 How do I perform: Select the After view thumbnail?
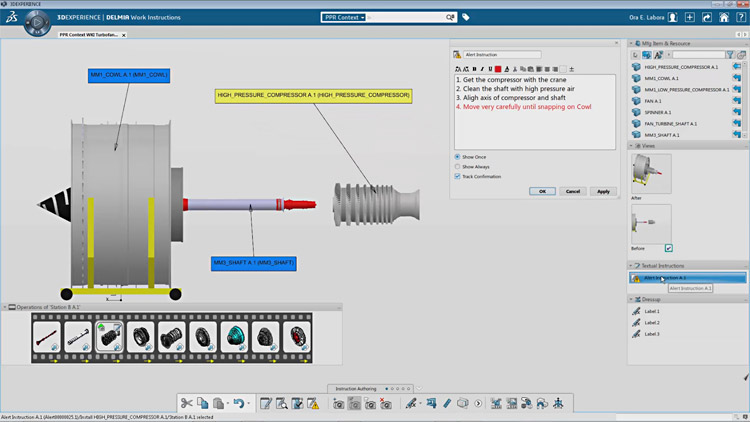(x=650, y=173)
